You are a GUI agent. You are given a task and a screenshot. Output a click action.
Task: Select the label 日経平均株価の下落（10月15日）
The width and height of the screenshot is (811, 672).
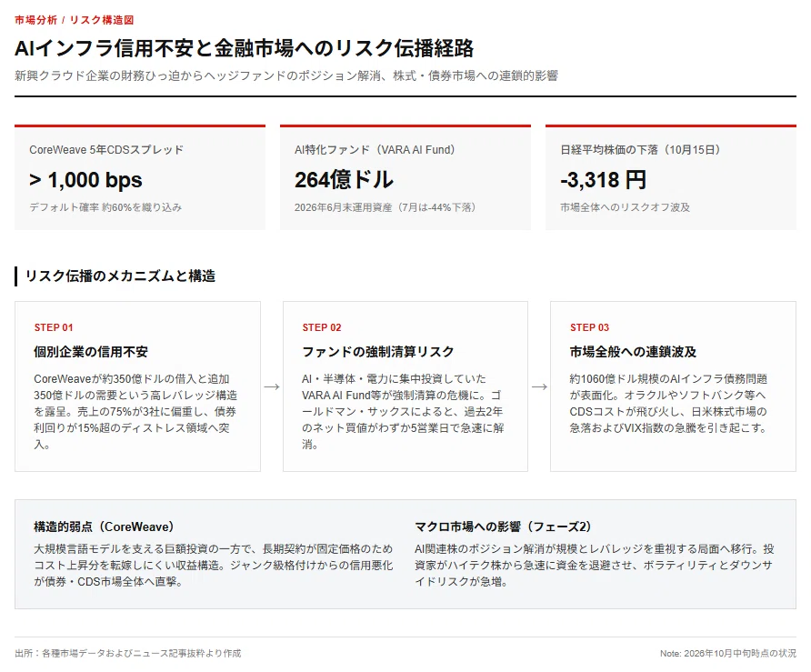coord(643,149)
